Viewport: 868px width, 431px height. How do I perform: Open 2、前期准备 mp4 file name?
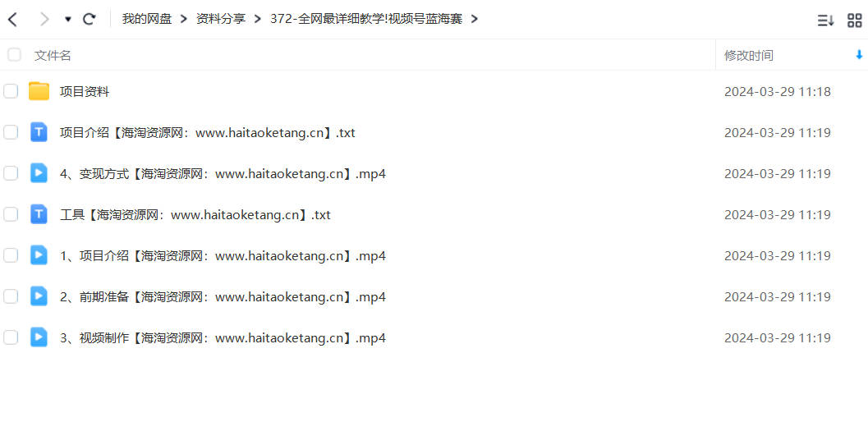click(223, 296)
